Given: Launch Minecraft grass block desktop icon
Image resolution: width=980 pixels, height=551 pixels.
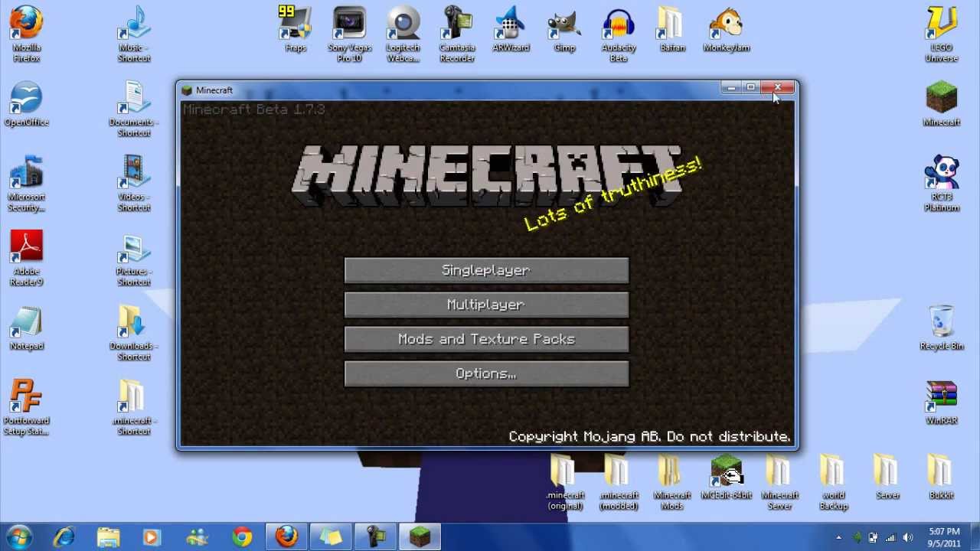Looking at the screenshot, I should [942, 103].
